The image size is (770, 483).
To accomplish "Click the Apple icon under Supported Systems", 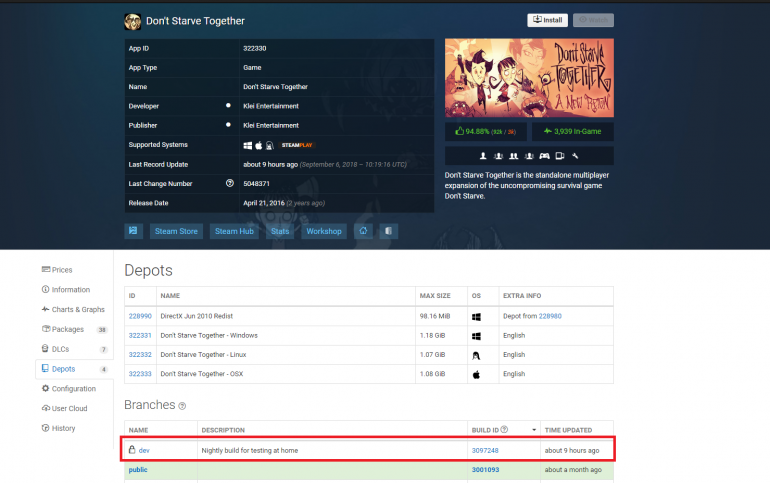I will (x=259, y=145).
